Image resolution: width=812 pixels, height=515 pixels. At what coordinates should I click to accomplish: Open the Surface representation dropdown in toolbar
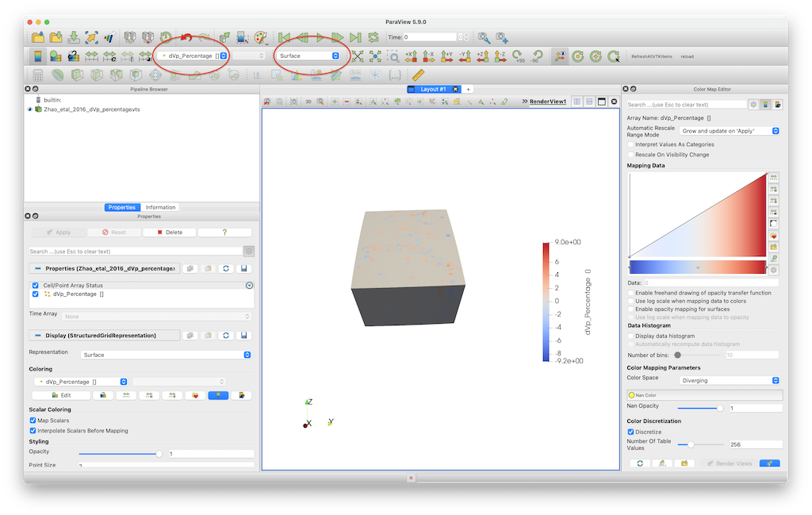308,56
